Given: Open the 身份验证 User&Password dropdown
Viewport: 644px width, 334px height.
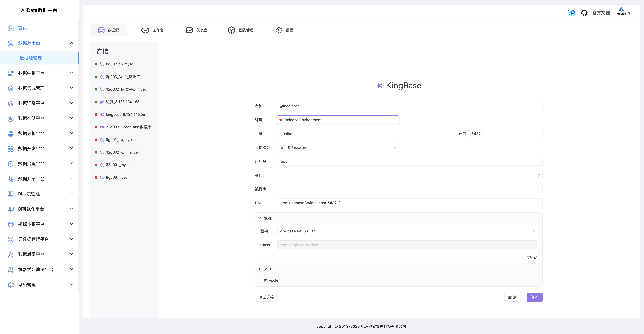Looking at the screenshot, I should pyautogui.click(x=338, y=147).
